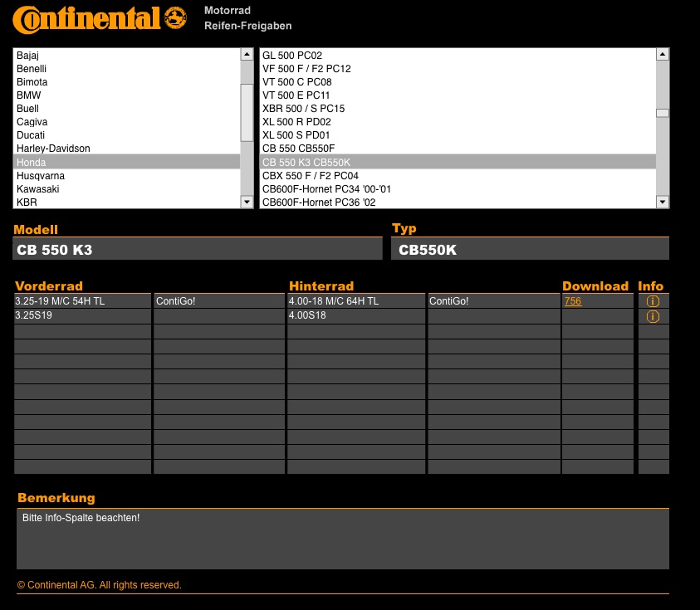Screen dimensions: 700x610
Task: Click Typ field CB550K
Action: pyautogui.click(x=530, y=249)
